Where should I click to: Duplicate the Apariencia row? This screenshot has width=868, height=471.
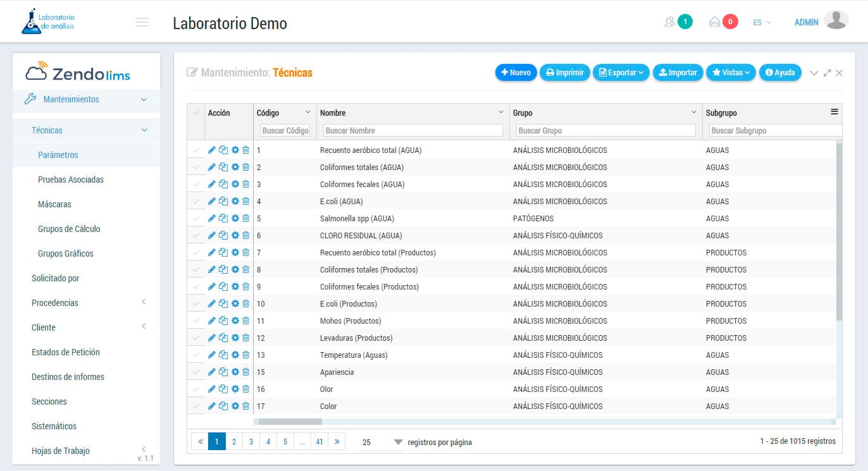(223, 372)
